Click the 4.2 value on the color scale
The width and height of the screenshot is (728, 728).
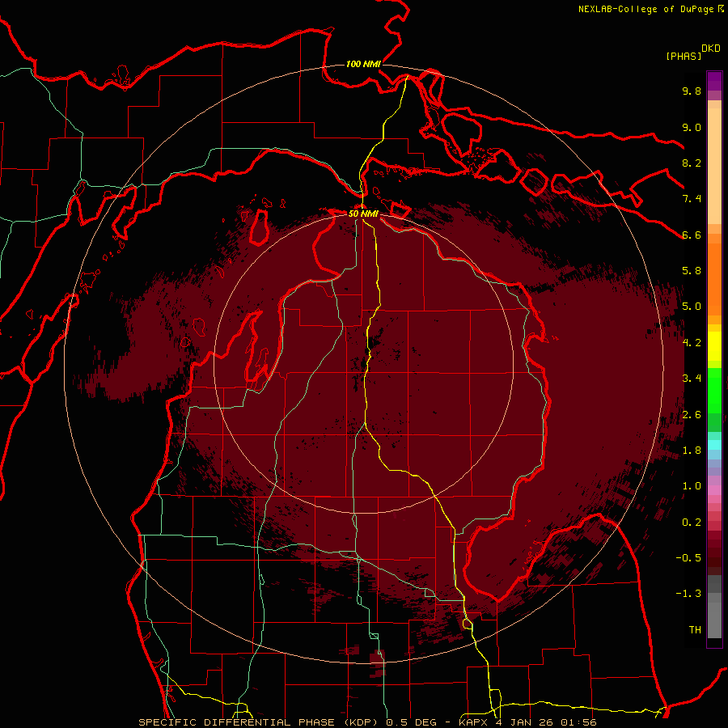click(692, 343)
